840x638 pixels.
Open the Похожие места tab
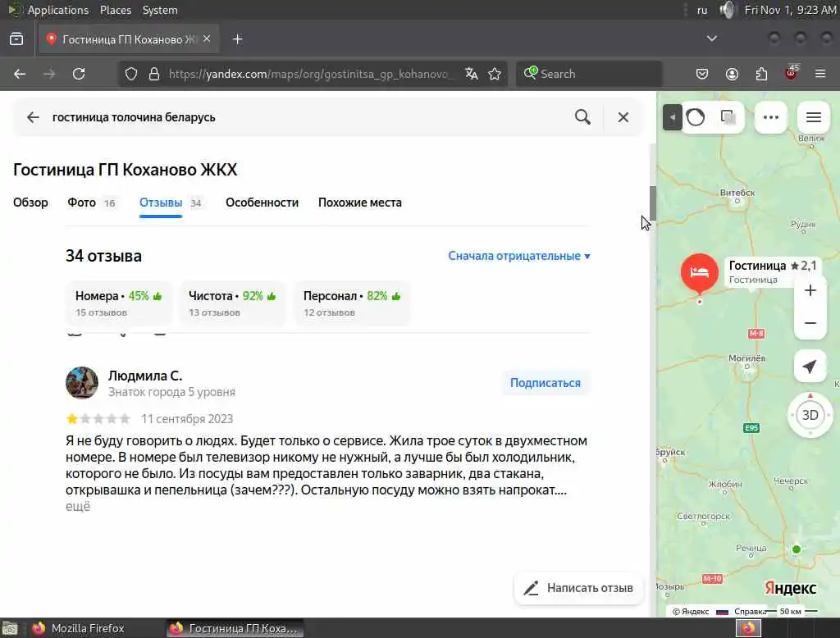(x=360, y=203)
